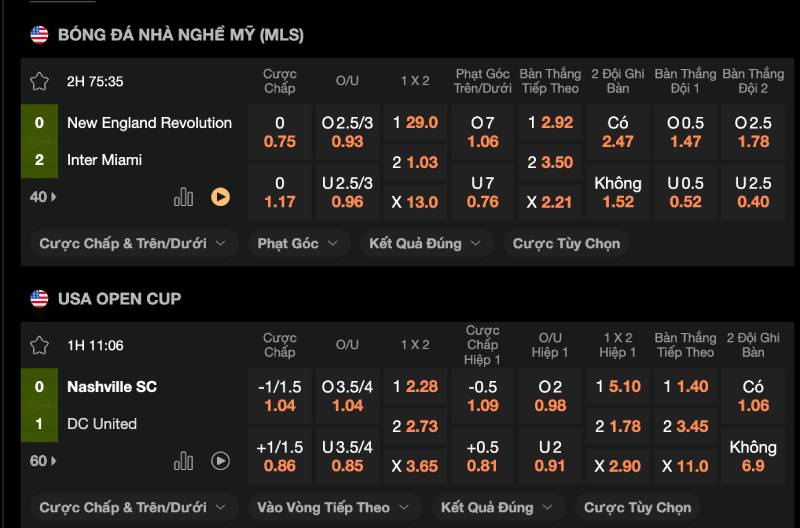Viewport: 800px width, 528px height.
Task: Open Phạt Góc dropdown
Action: [x=298, y=243]
